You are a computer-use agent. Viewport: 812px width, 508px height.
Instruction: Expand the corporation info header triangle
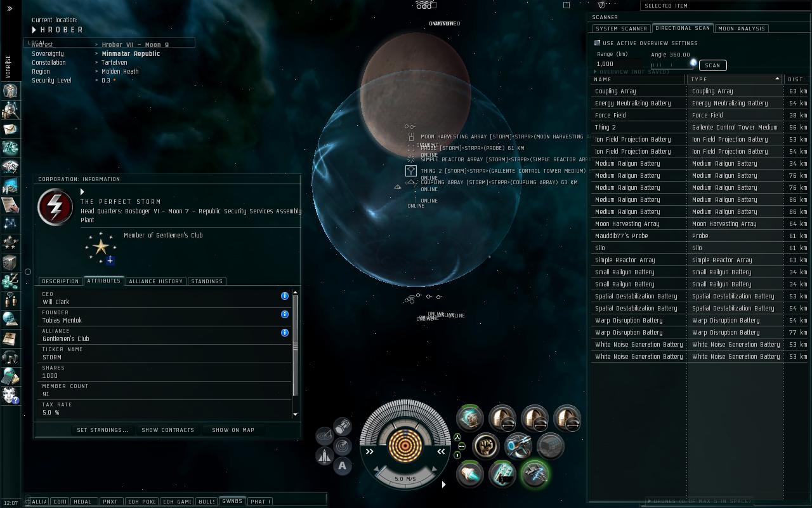(x=82, y=192)
